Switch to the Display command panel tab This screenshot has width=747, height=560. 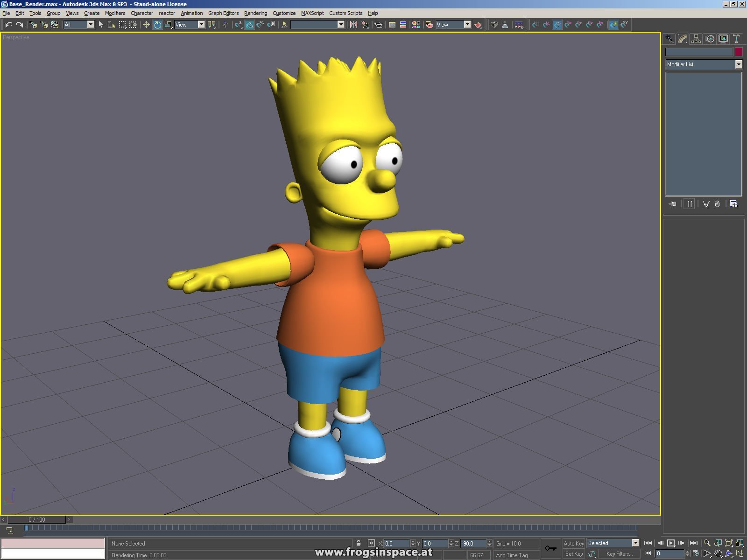(x=723, y=39)
